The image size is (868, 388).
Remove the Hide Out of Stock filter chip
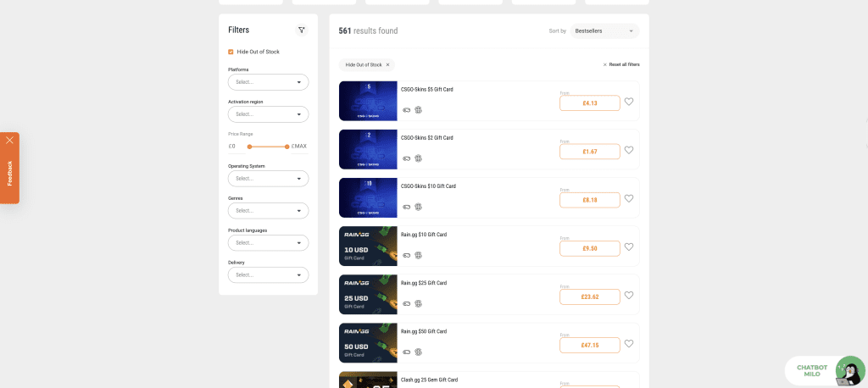(387, 64)
